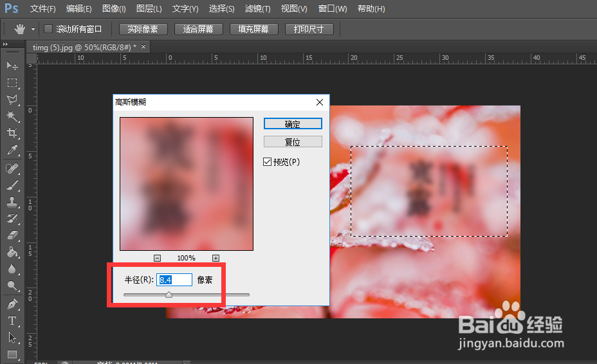Screen dimensions: 597x364
Task: Select the History Brush tool
Action: 12,219
